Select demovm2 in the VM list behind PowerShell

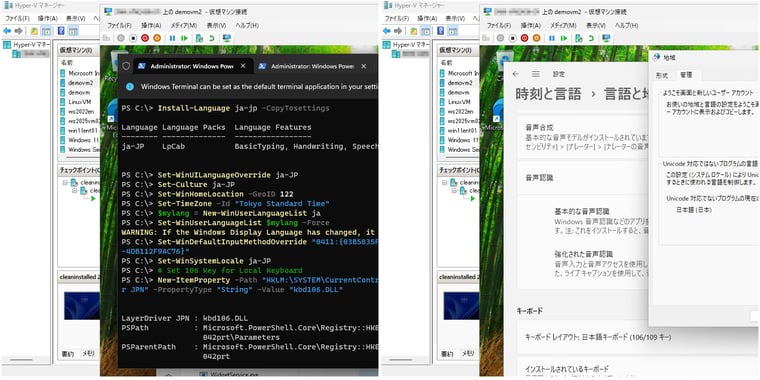pyautogui.click(x=80, y=82)
